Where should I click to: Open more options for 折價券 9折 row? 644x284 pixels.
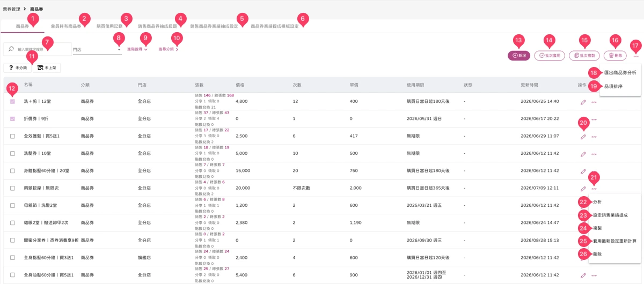point(594,119)
